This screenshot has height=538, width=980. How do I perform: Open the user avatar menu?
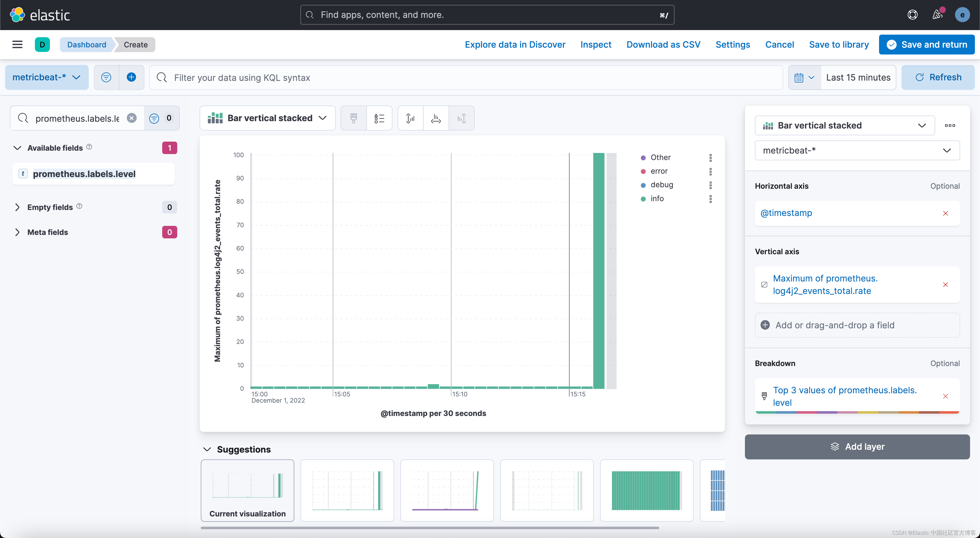pos(962,15)
